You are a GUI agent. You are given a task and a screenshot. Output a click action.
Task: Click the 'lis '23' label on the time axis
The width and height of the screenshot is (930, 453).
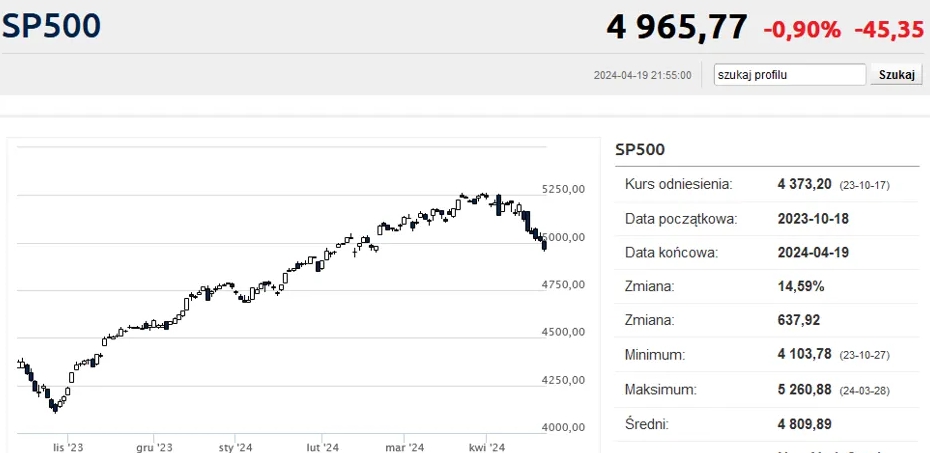click(69, 447)
